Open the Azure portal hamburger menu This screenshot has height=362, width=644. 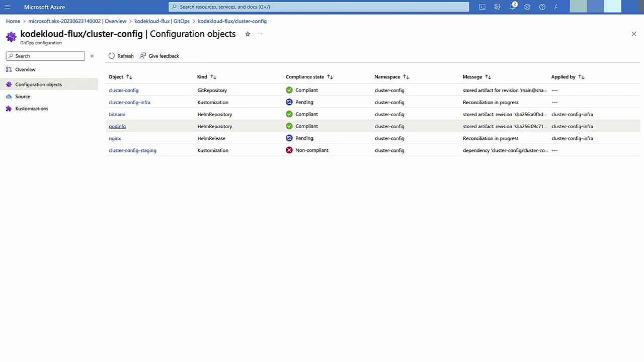tap(8, 7)
